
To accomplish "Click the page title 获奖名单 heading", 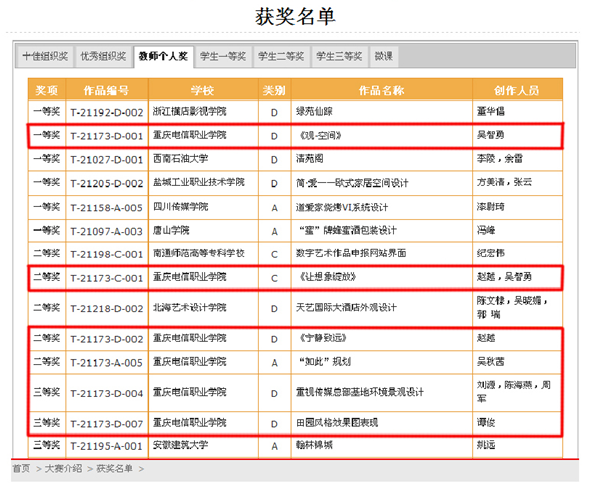I will (x=295, y=17).
